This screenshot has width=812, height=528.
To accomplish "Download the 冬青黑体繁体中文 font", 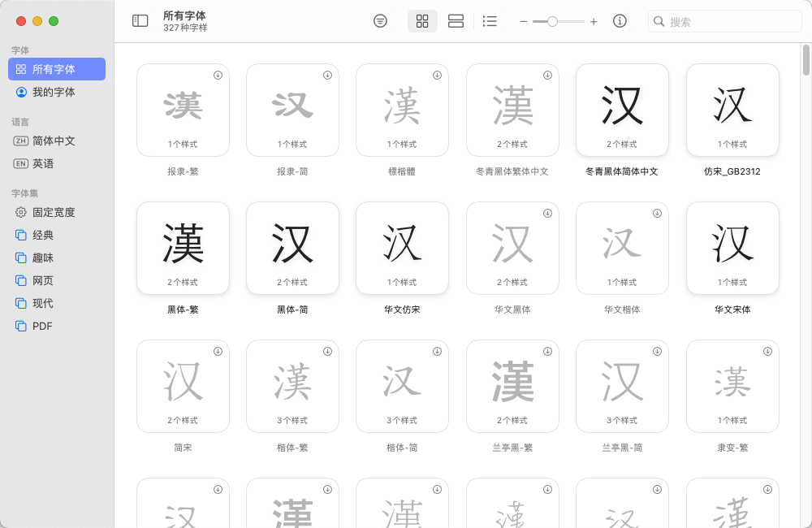I will pyautogui.click(x=547, y=75).
